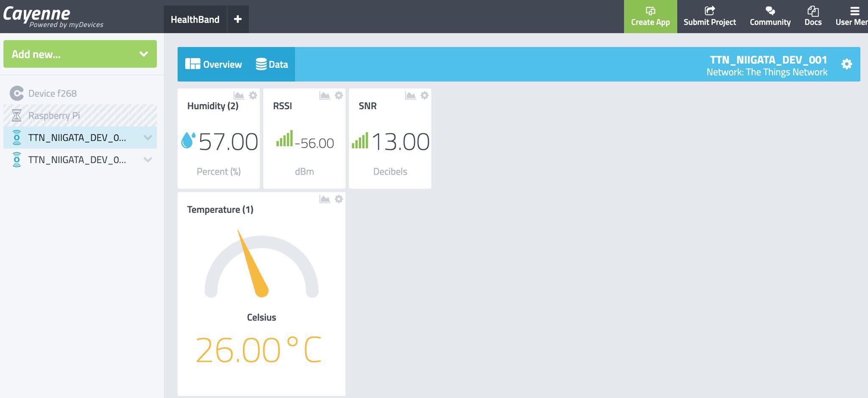The width and height of the screenshot is (868, 398).
Task: Click the unselected TTN device signal icon
Action: coord(17,160)
